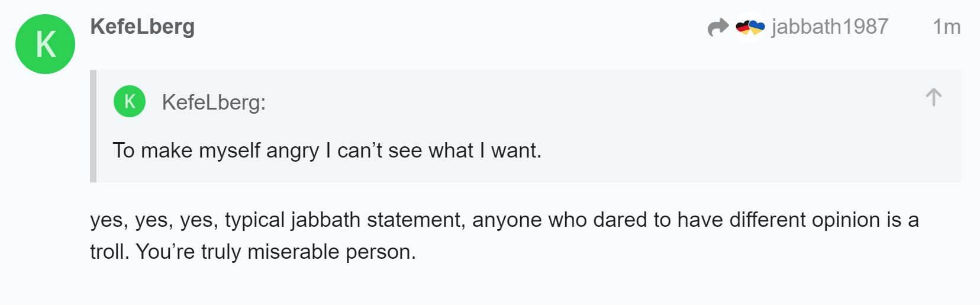Click "You're truly miserable person." sentence

tap(276, 252)
